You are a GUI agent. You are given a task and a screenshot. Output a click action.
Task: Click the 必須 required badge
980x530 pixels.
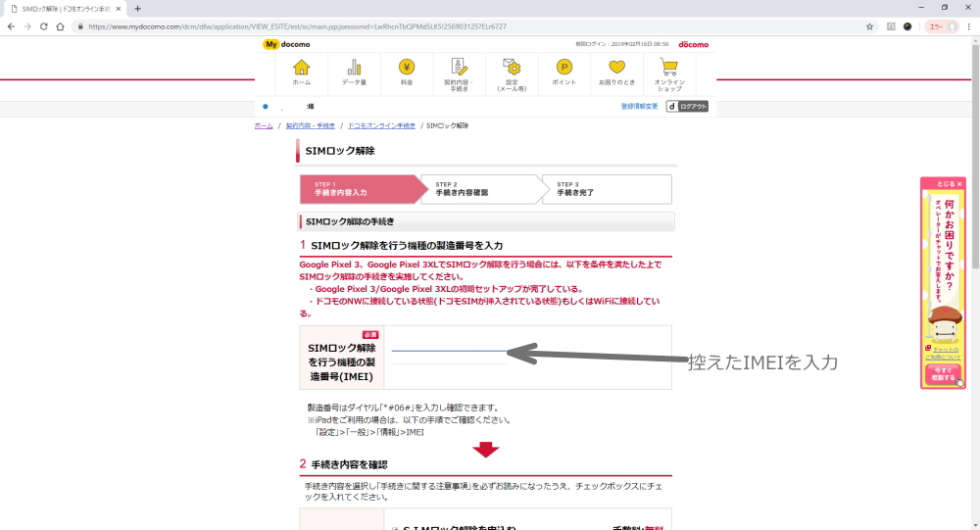coord(370,334)
